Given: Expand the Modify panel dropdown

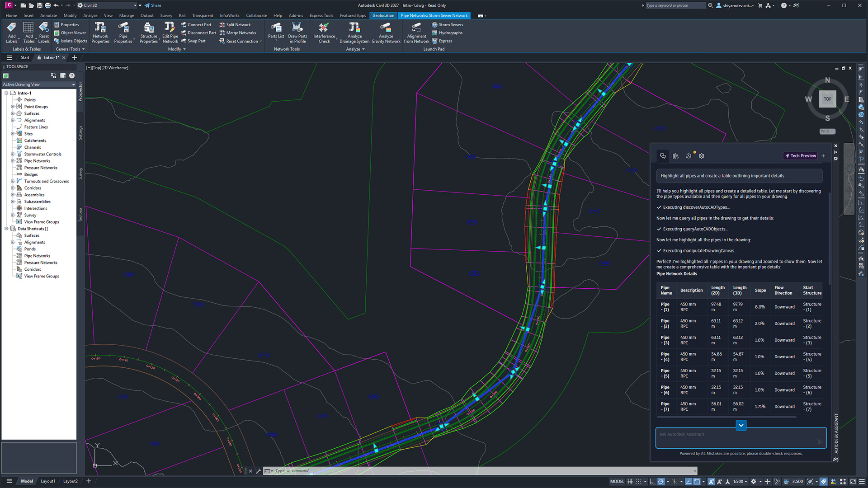Looking at the screenshot, I should [177, 49].
